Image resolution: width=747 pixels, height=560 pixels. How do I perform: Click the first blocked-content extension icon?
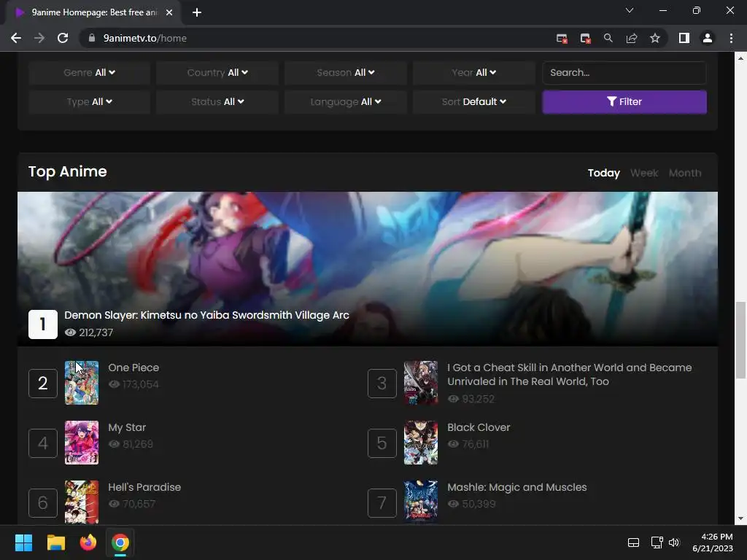pos(562,38)
